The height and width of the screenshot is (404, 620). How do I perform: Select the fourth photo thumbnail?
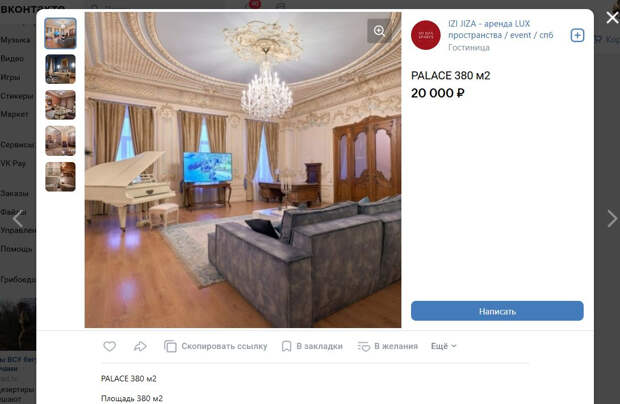(x=60, y=141)
